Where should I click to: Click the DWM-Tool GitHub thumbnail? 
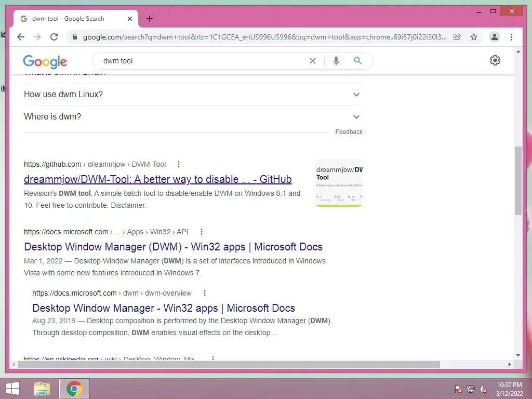[x=339, y=183]
